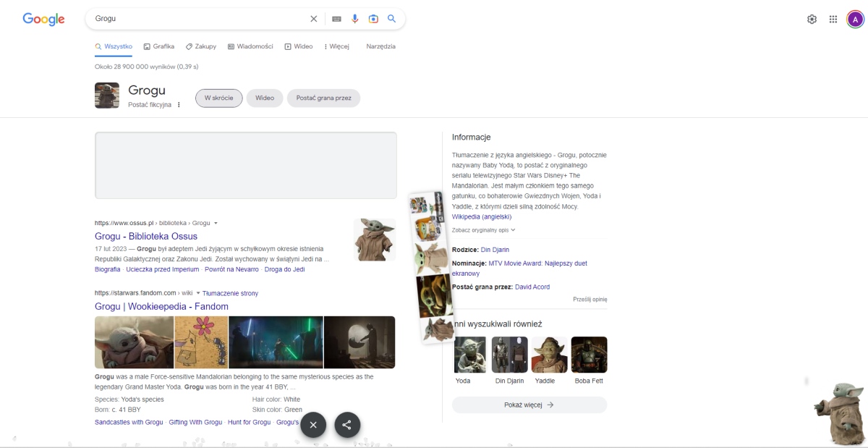Open the three-dot menu beside Postać fikcyjna
Viewport: 868px width, 448px height.
click(x=178, y=104)
